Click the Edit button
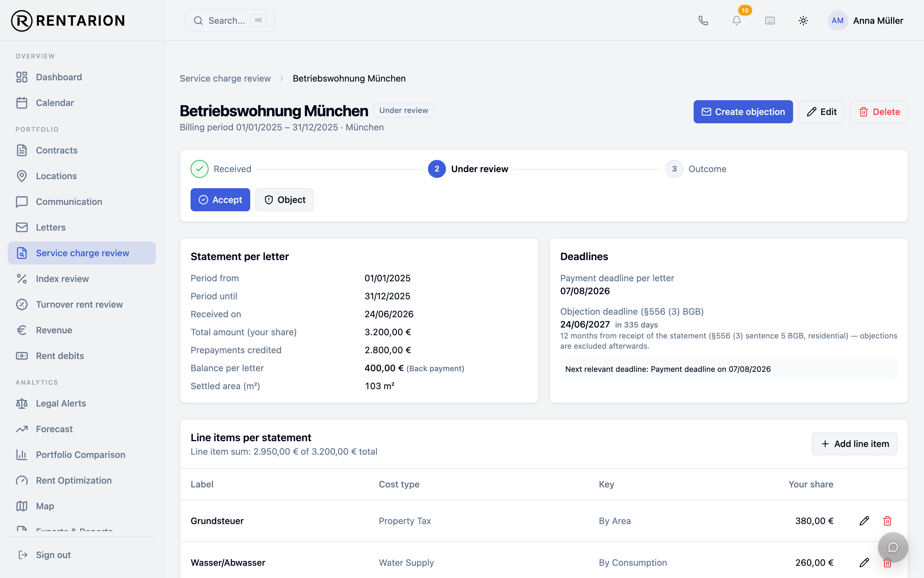This screenshot has width=924, height=578. pos(821,112)
